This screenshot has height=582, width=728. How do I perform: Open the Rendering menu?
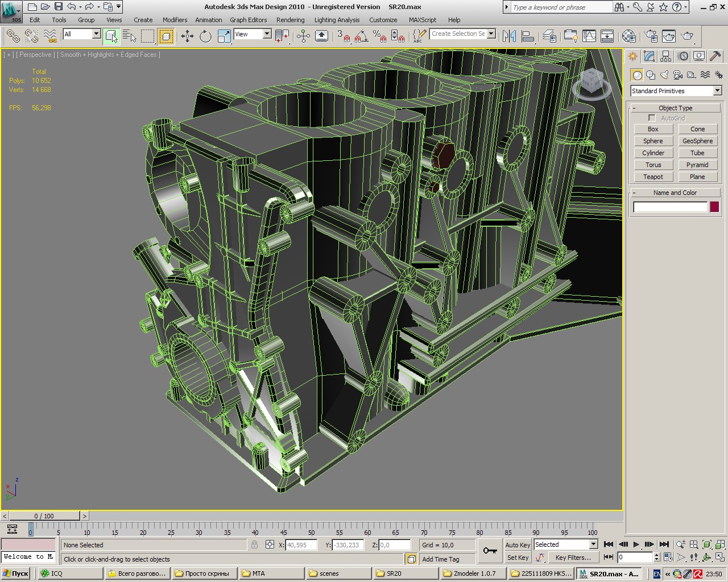(290, 20)
